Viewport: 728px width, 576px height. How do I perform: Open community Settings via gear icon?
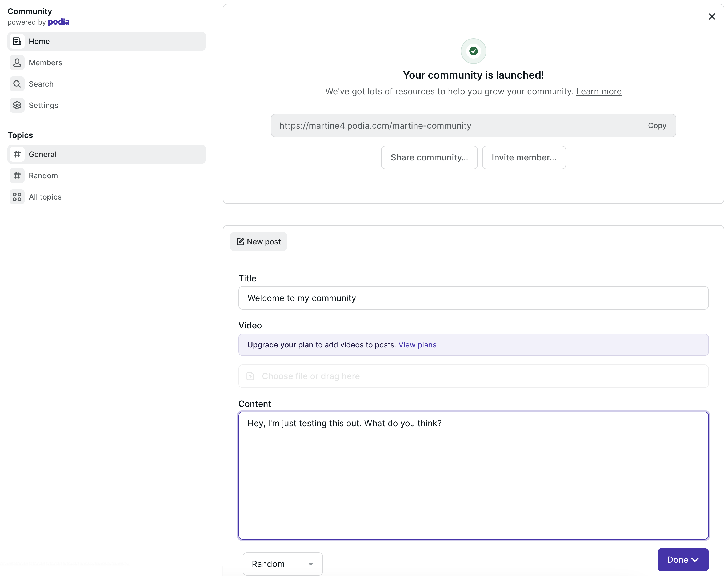click(x=17, y=105)
